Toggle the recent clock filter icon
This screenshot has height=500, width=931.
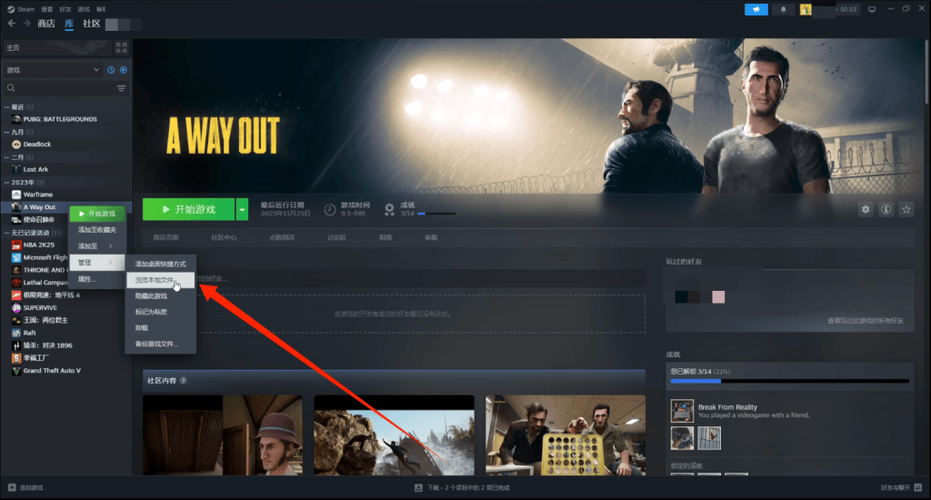coord(111,70)
